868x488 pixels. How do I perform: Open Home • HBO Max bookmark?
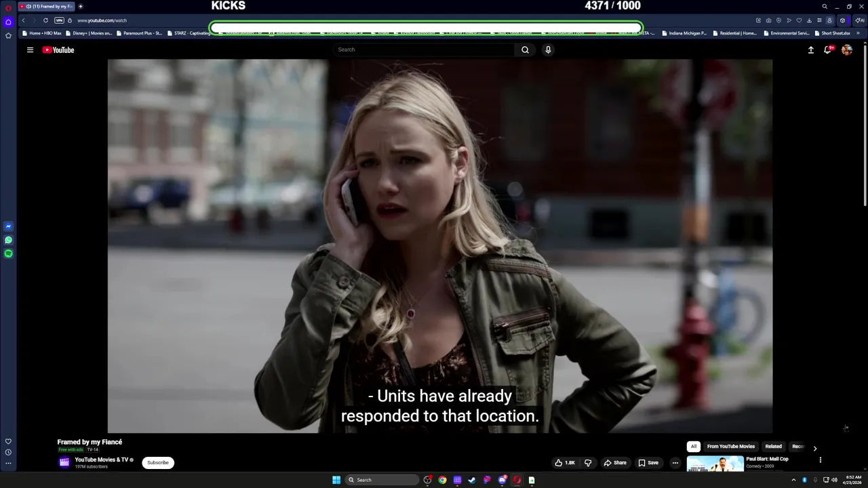(x=42, y=33)
